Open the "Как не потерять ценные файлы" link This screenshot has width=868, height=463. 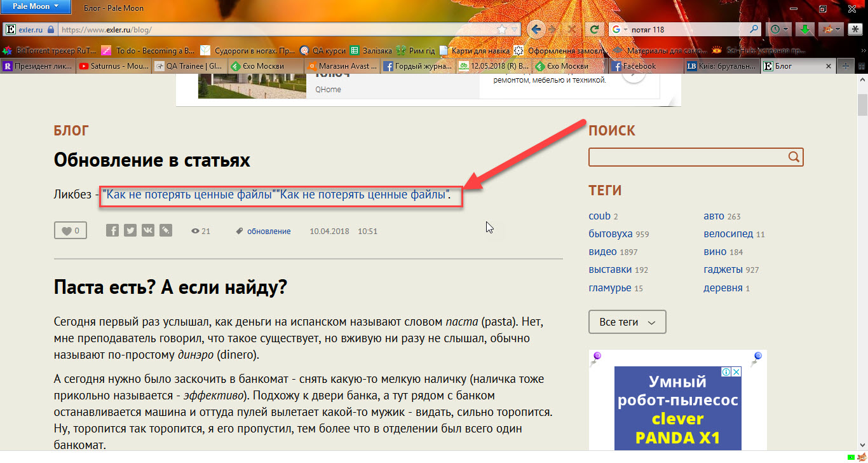click(x=191, y=195)
